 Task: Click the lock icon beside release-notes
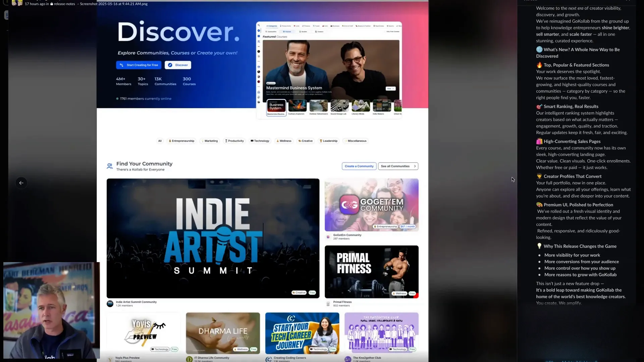tap(52, 4)
